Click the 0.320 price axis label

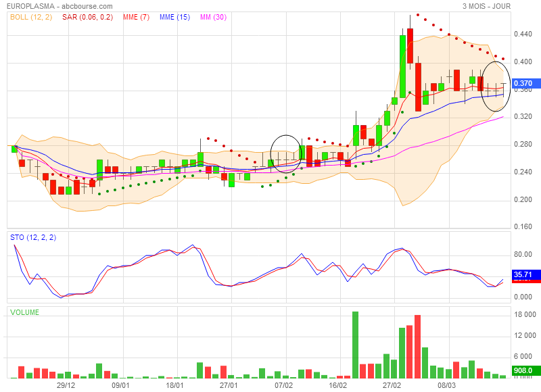click(x=523, y=116)
